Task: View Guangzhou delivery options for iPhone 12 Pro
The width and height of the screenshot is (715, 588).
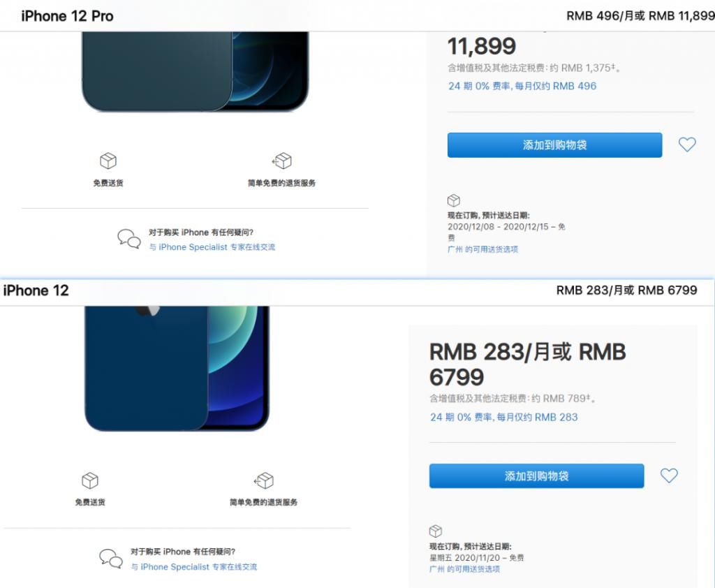Action: click(x=482, y=249)
